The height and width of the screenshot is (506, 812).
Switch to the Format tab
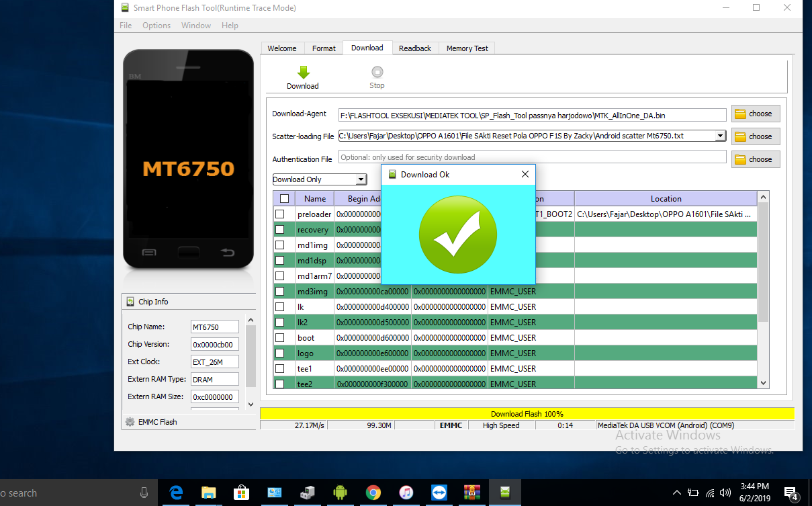point(324,48)
